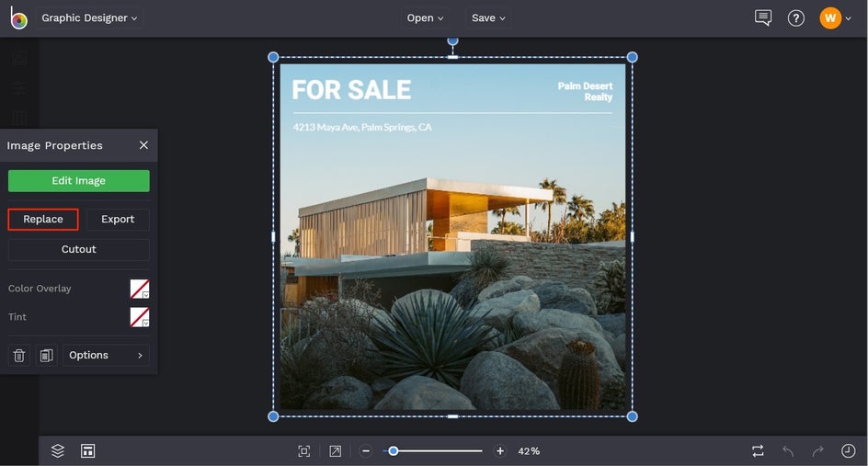This screenshot has height=466, width=868.
Task: Click the dimmed sliders edit sidebar icon
Action: [19, 87]
